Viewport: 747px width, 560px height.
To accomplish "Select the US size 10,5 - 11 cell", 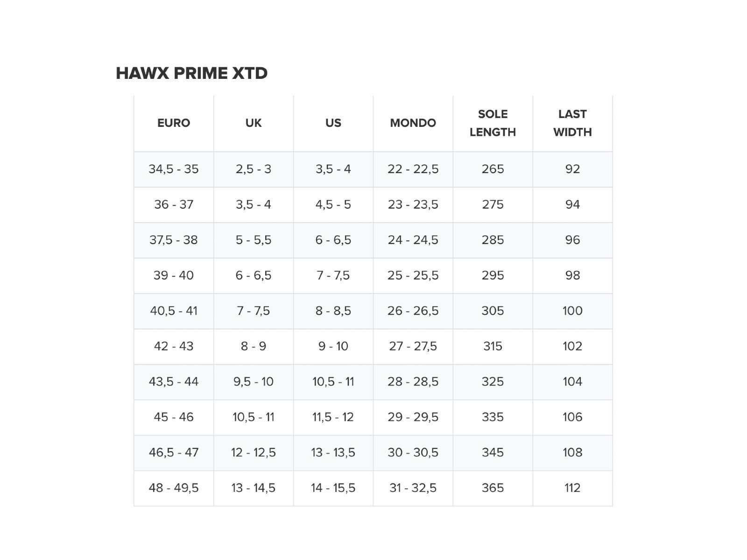I will (333, 382).
